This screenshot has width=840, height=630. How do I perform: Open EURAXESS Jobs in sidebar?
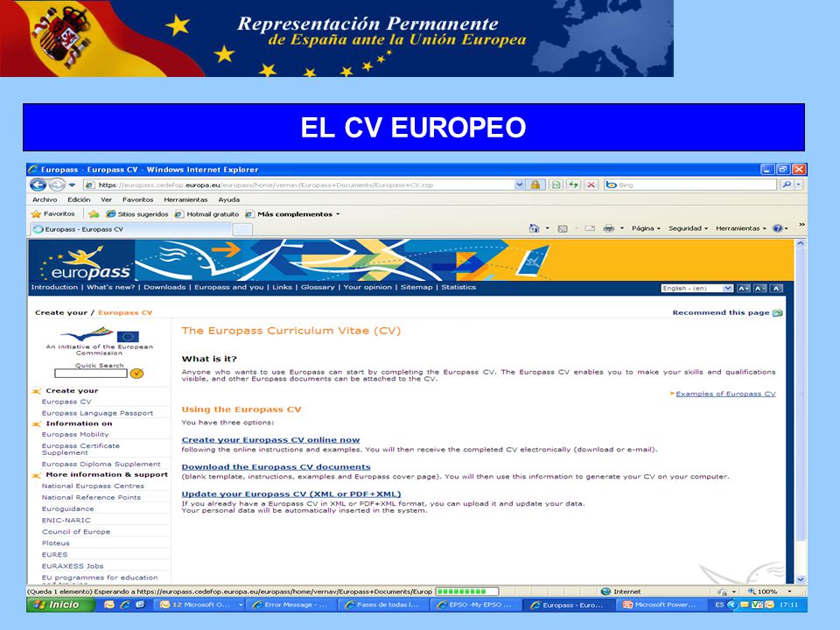click(73, 566)
